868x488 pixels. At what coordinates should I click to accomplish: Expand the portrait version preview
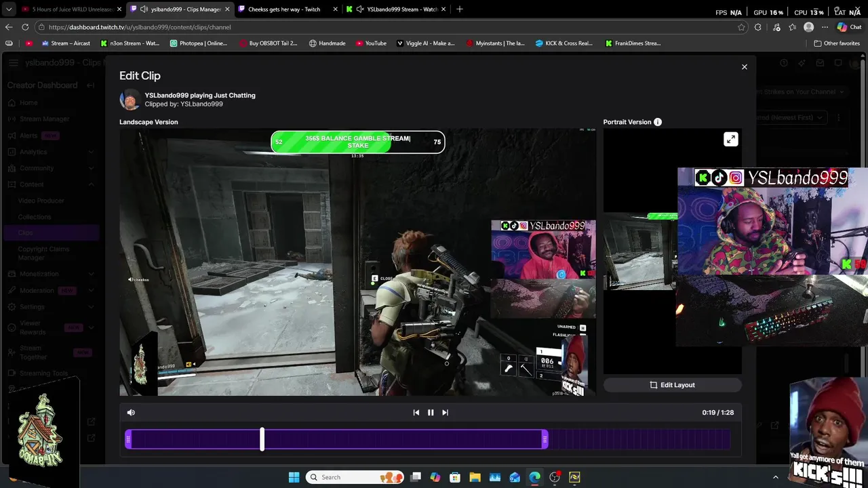(x=730, y=140)
